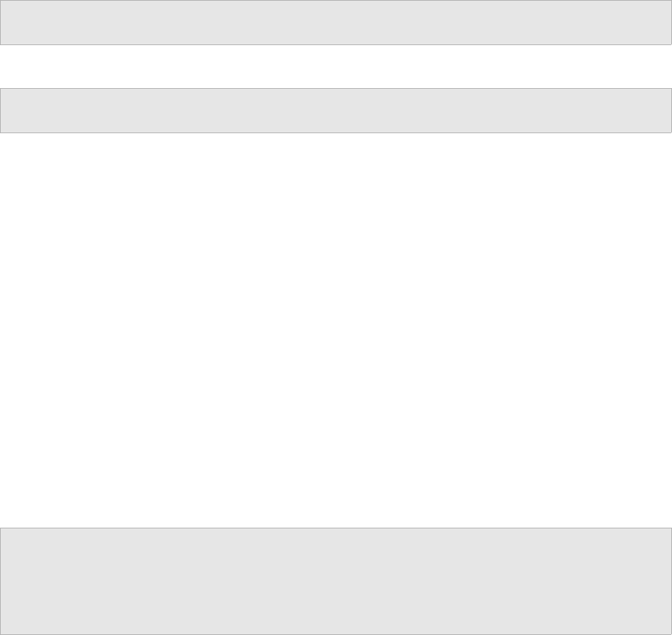Click the large blank white central area
The height and width of the screenshot is (635, 672).
[336, 330]
